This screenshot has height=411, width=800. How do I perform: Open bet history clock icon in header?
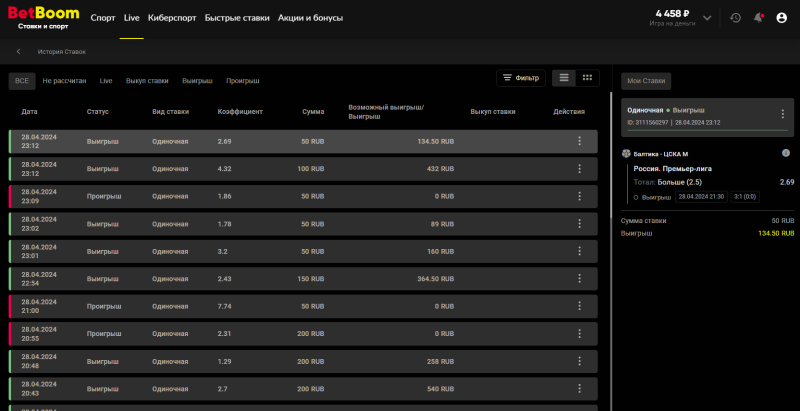click(x=736, y=18)
